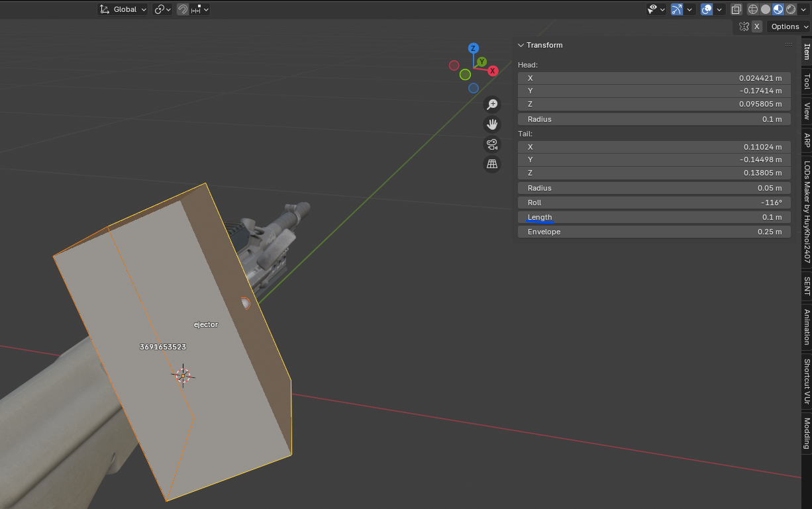Select wireframe viewport shading

[753, 9]
